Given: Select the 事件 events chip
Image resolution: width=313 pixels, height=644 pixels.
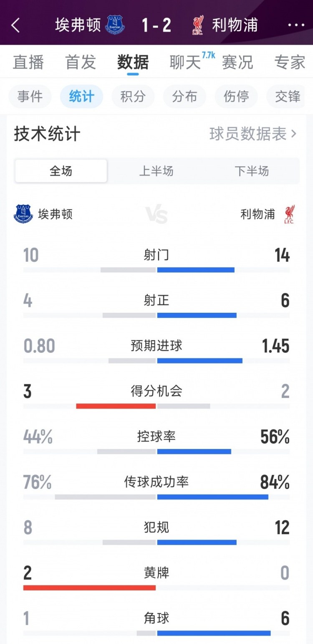Looking at the screenshot, I should (x=30, y=96).
